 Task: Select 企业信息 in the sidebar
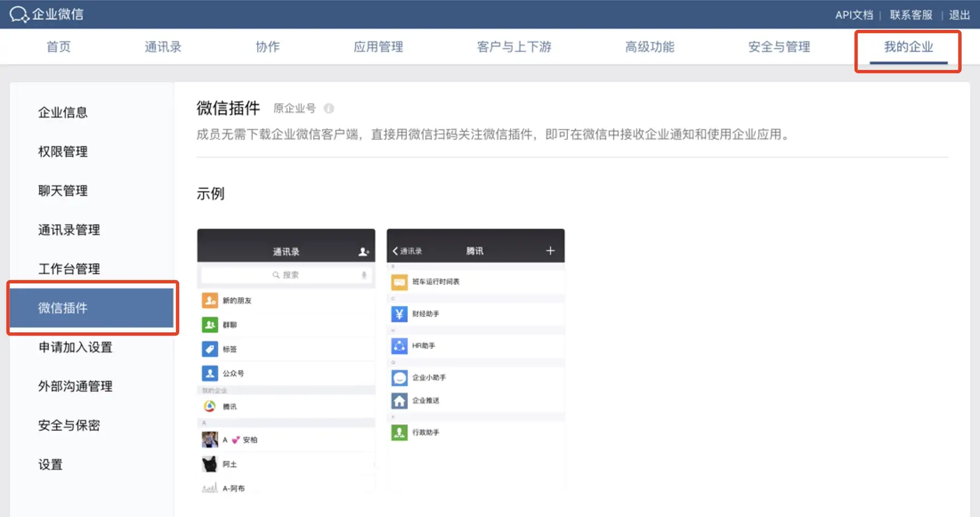coord(63,112)
